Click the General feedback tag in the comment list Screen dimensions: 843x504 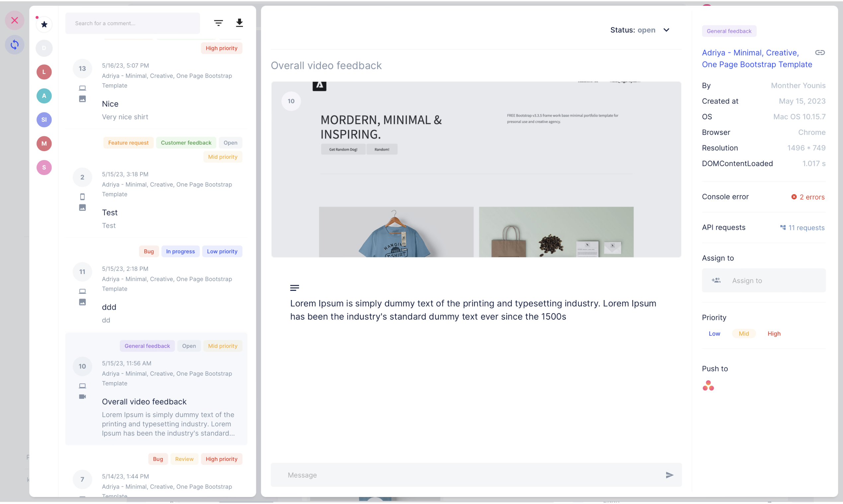tap(147, 346)
